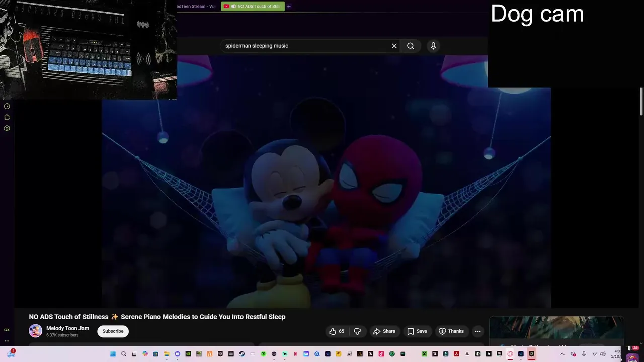Subscribe to Melody Toon Jam
Image resolution: width=644 pixels, height=362 pixels.
(x=113, y=331)
